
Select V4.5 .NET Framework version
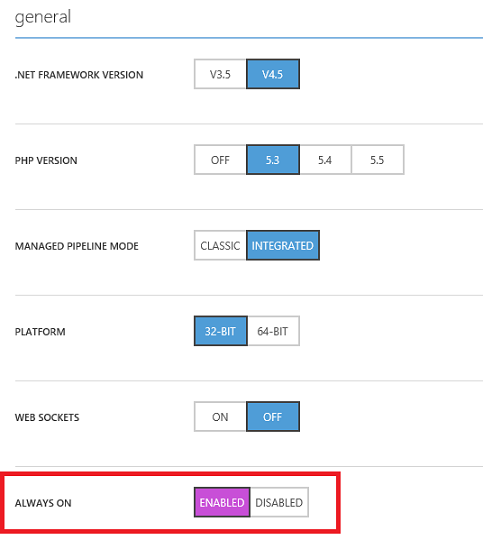point(273,74)
